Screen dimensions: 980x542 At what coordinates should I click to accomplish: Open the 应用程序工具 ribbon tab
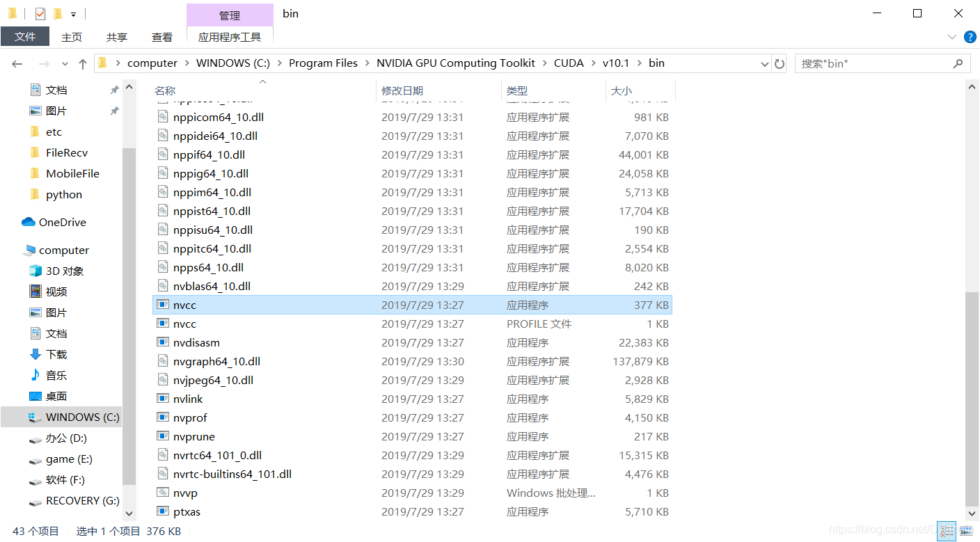coord(230,37)
